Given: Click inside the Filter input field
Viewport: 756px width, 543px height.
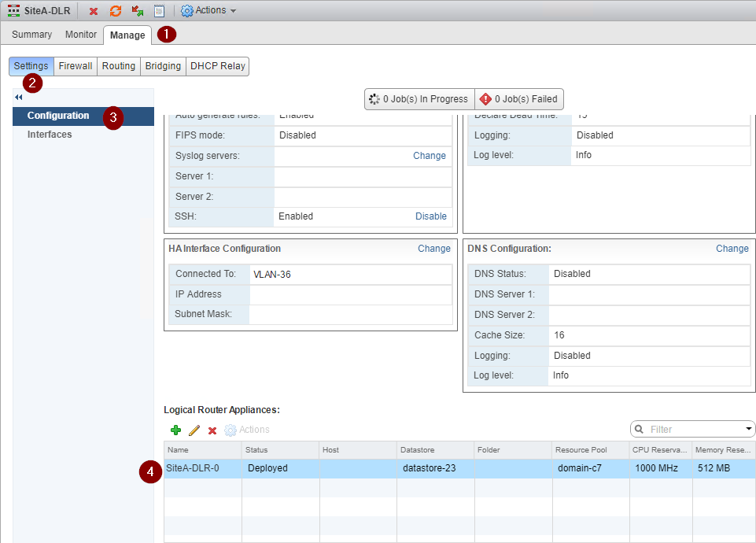Looking at the screenshot, I should (695, 429).
